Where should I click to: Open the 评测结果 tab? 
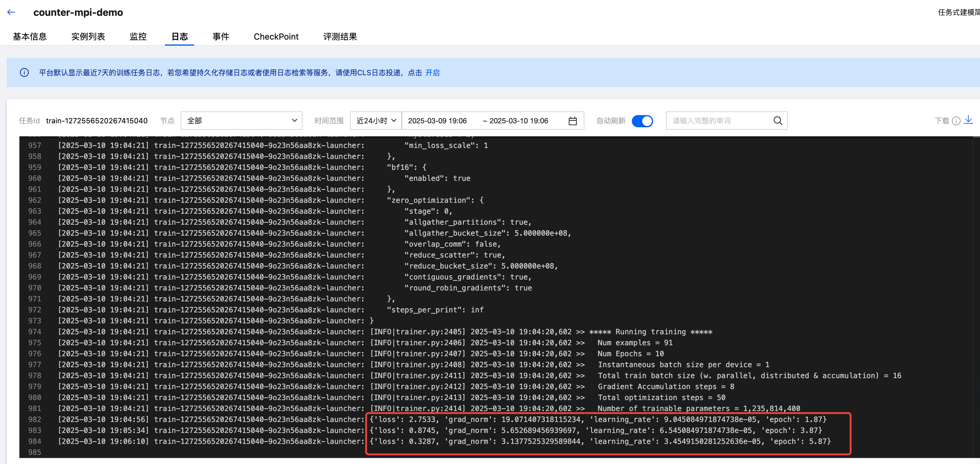(340, 37)
